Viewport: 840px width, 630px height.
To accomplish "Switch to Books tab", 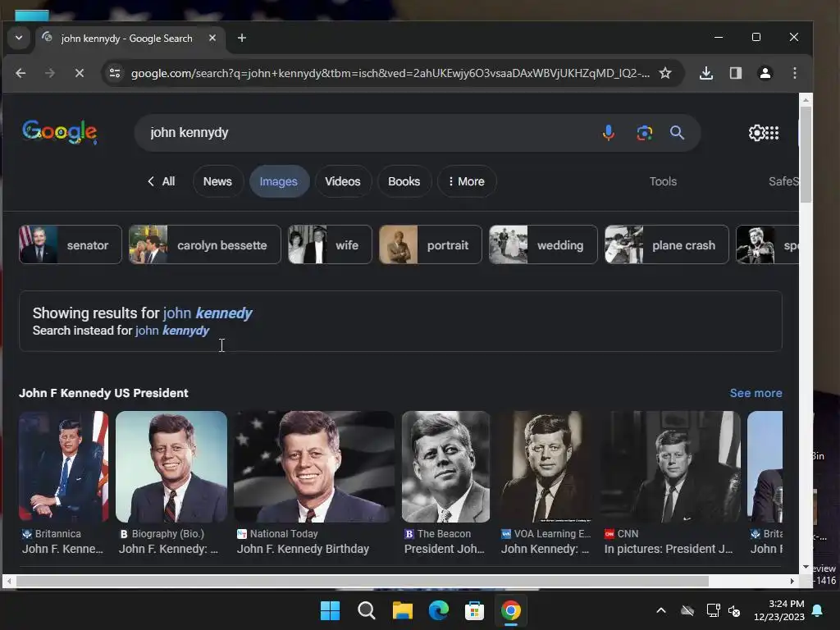I will pos(404,181).
